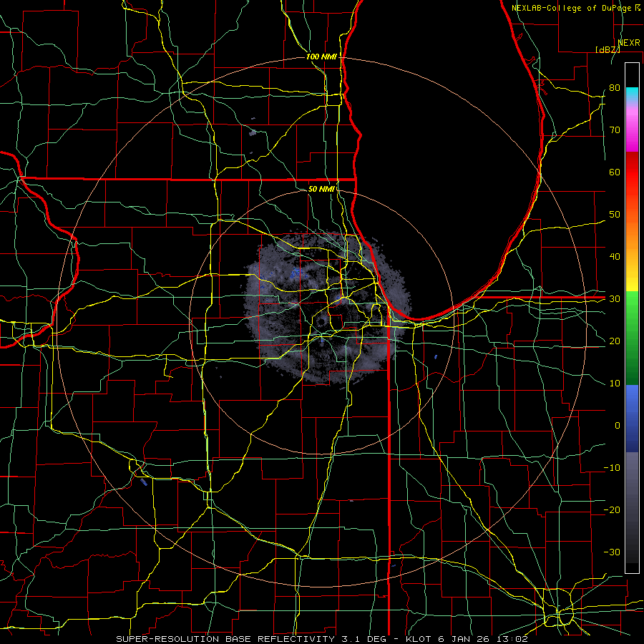Click the "6 JAN 26" date in caption
The width and height of the screenshot is (644, 644).
(464, 639)
